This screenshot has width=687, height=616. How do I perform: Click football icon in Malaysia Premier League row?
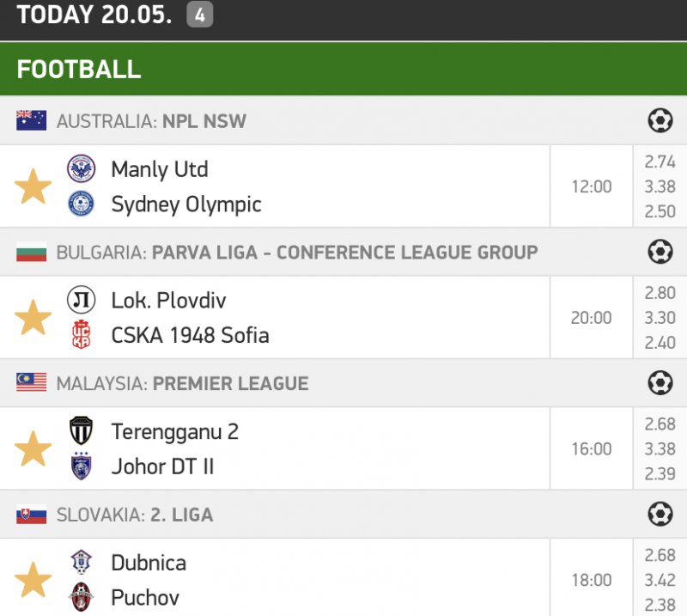coord(660,383)
